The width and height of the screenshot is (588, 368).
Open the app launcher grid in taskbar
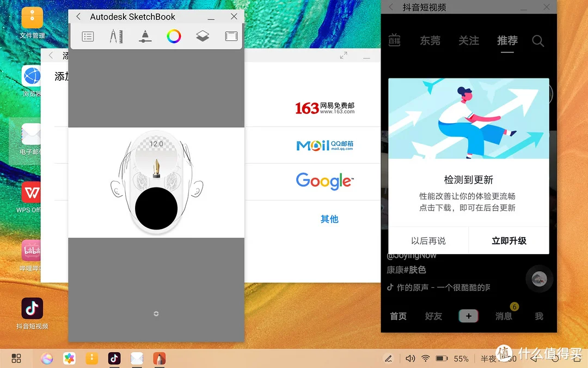(x=16, y=358)
